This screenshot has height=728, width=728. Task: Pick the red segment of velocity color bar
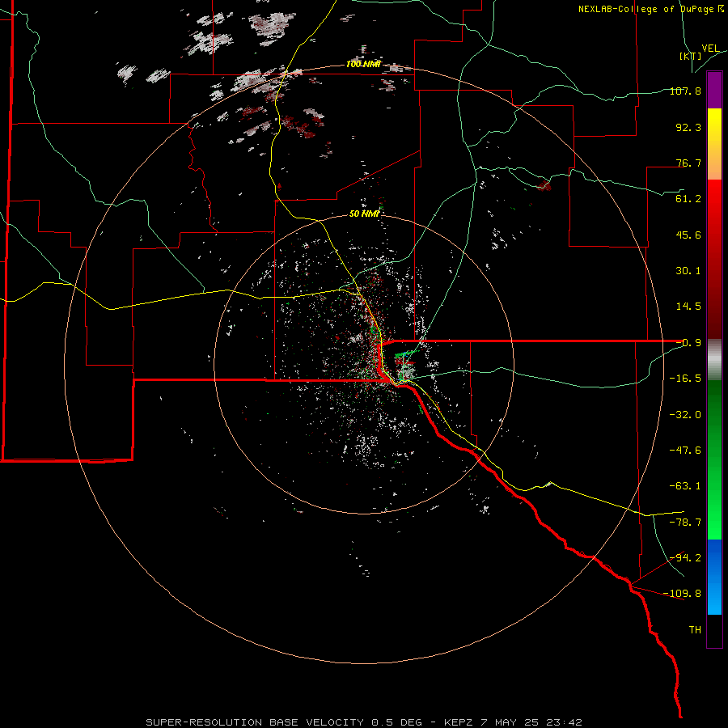click(x=714, y=259)
